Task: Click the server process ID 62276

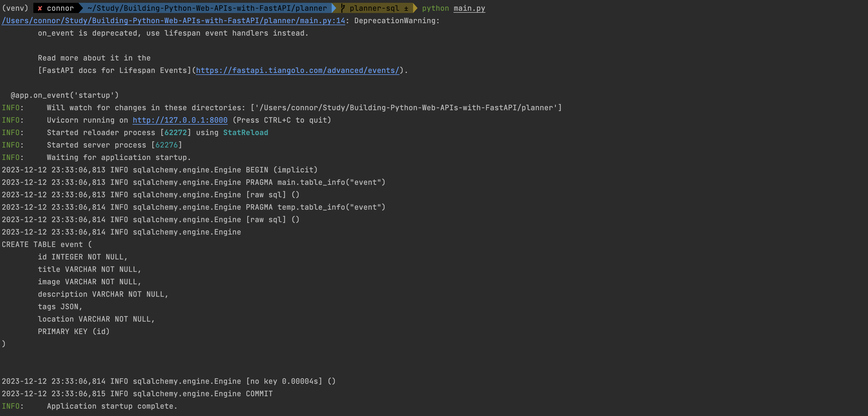Action: (166, 145)
